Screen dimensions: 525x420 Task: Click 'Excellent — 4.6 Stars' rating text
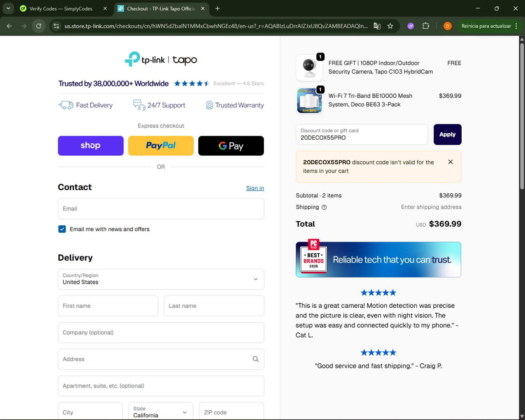click(239, 83)
